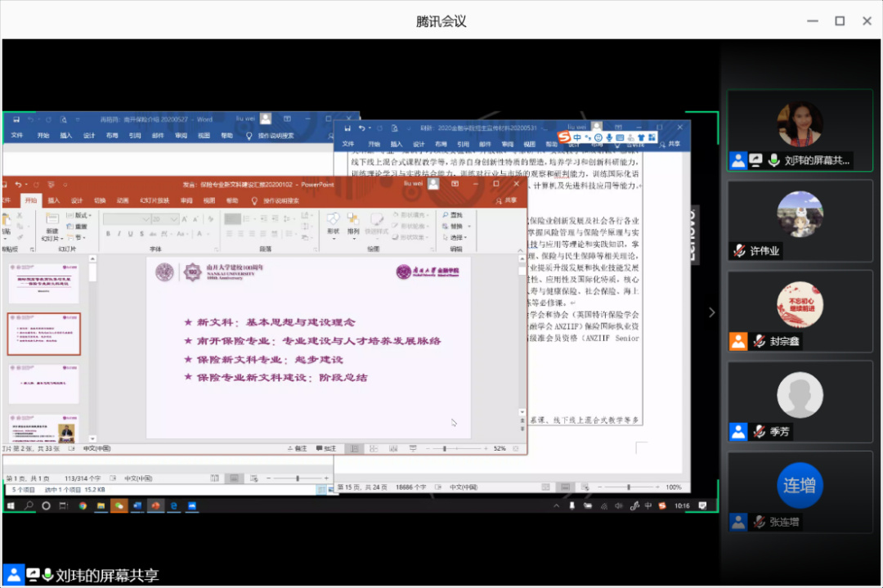Open the font name dropdown in PowerPoint
The width and height of the screenshot is (883, 588).
click(146, 219)
